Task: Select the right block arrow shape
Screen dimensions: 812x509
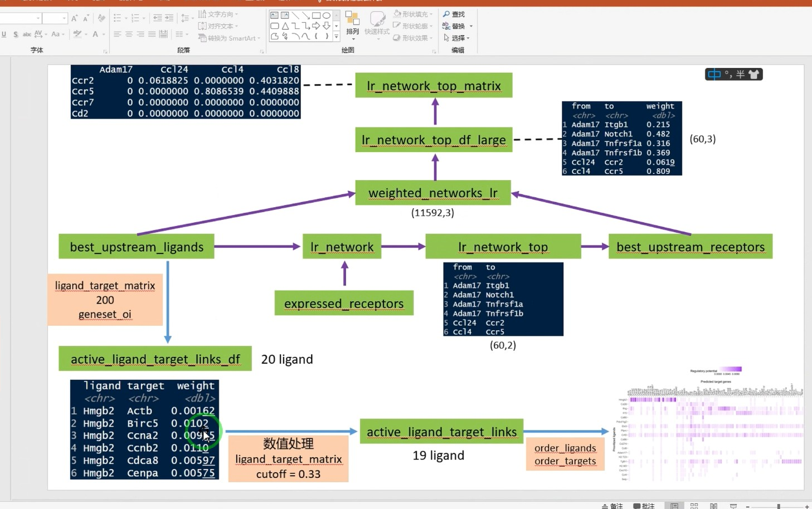Action: (x=316, y=26)
